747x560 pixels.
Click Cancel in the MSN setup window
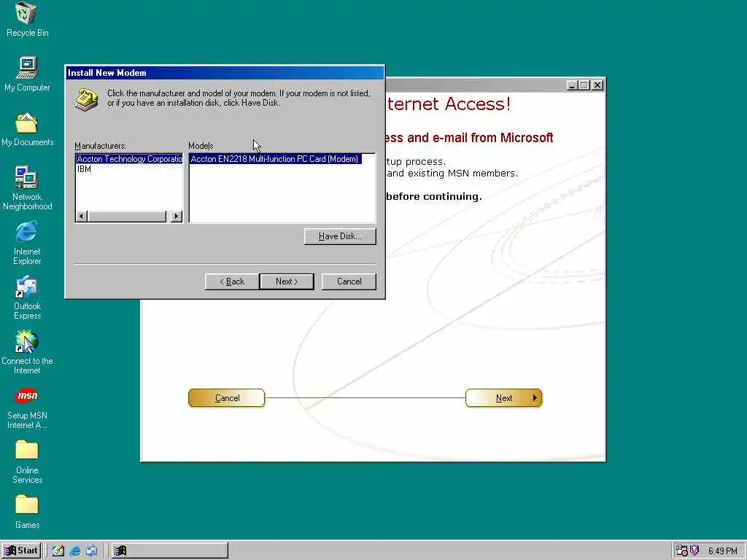pyautogui.click(x=227, y=398)
